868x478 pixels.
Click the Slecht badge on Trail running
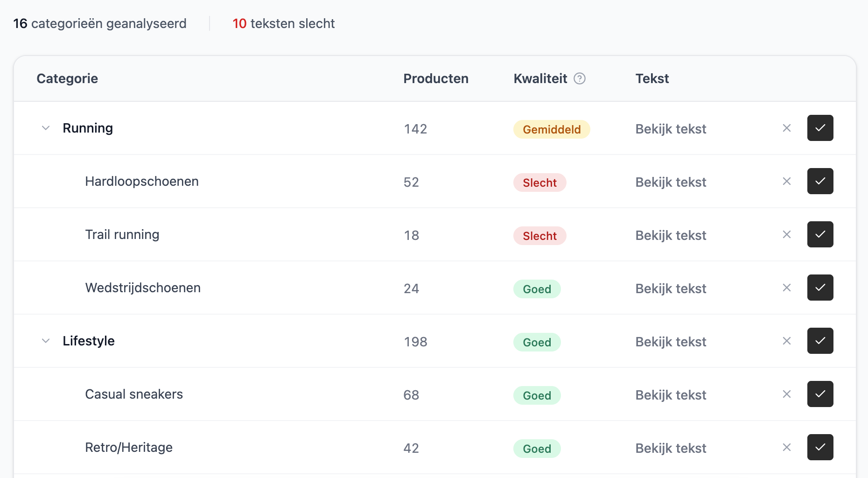coord(539,236)
